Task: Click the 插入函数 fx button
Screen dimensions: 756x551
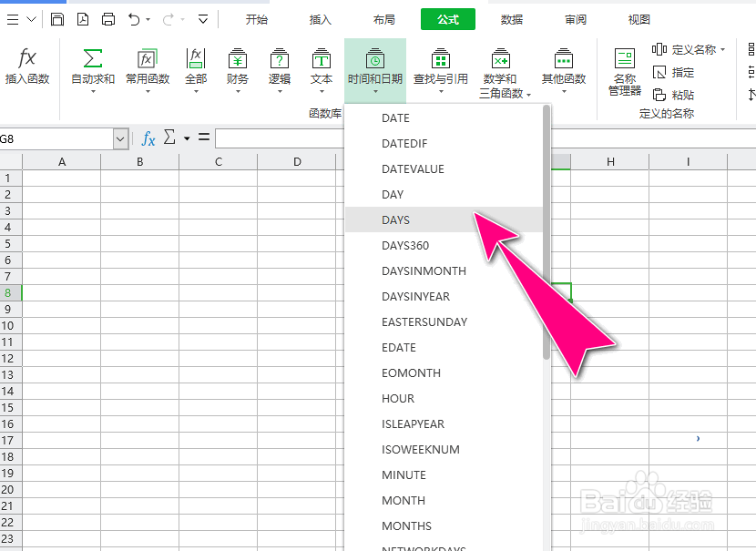Action: [27, 66]
